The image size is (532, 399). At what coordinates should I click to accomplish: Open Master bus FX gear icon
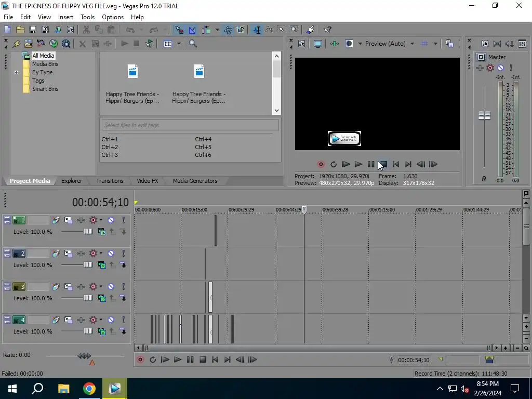tap(490, 68)
